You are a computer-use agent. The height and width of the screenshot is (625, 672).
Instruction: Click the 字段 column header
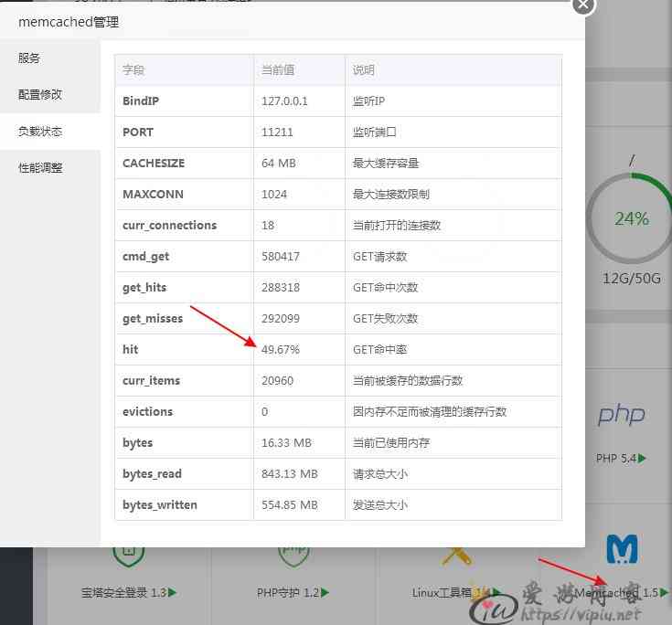tap(133, 69)
